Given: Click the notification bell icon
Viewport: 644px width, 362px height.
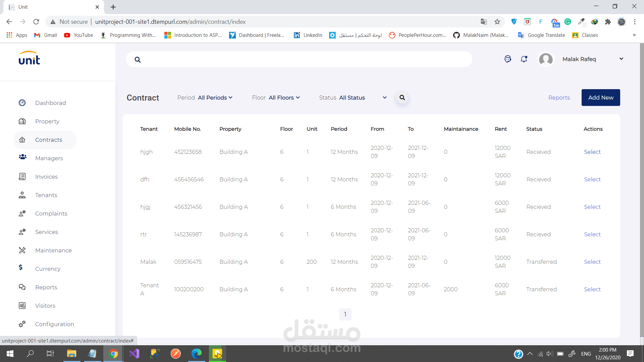Looking at the screenshot, I should (x=524, y=59).
